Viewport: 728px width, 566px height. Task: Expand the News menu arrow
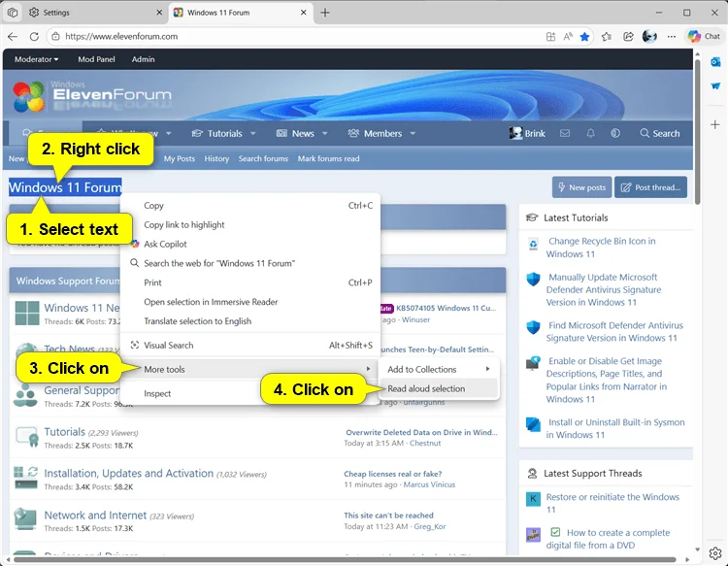(325, 134)
